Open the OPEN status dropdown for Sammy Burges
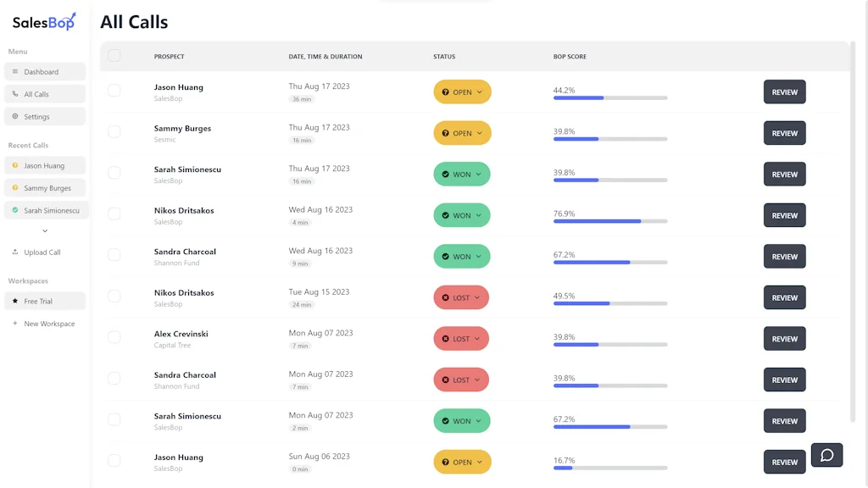 click(x=462, y=132)
